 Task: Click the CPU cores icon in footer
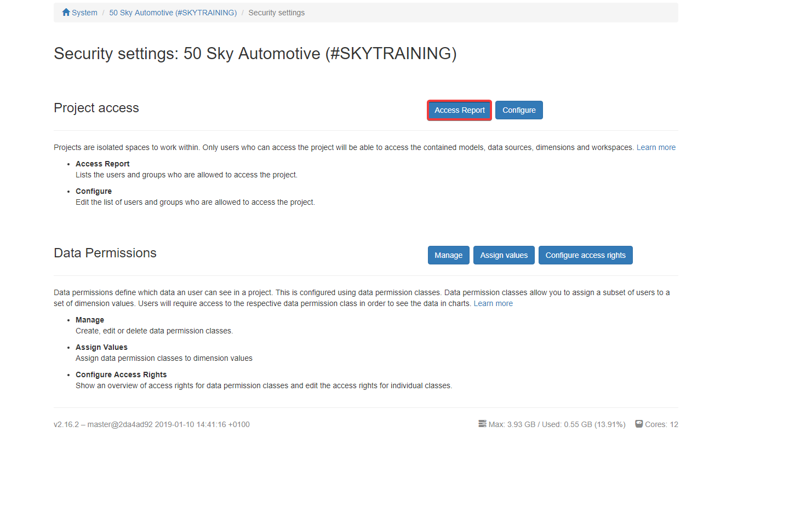click(639, 424)
